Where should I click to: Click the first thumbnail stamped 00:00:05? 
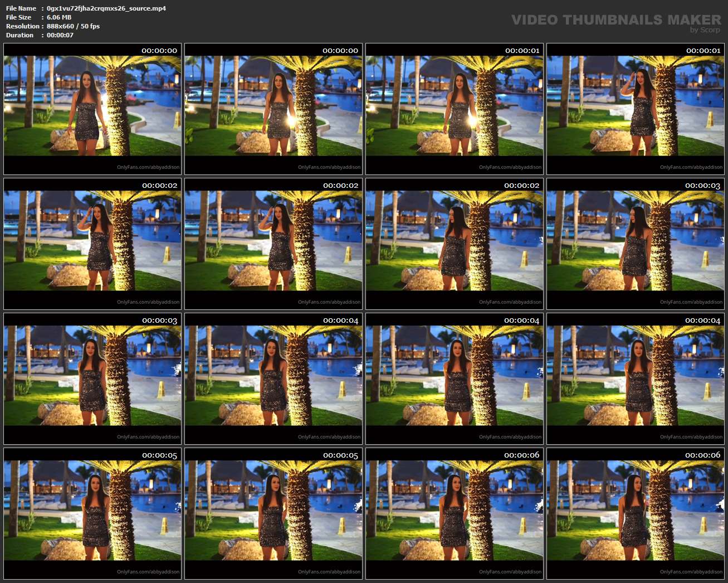[x=92, y=513]
